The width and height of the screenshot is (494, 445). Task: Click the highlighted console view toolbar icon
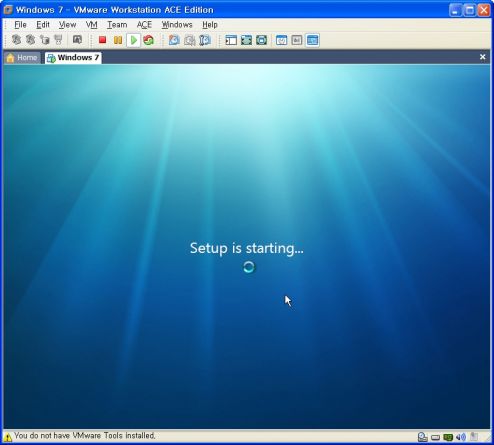(x=312, y=40)
